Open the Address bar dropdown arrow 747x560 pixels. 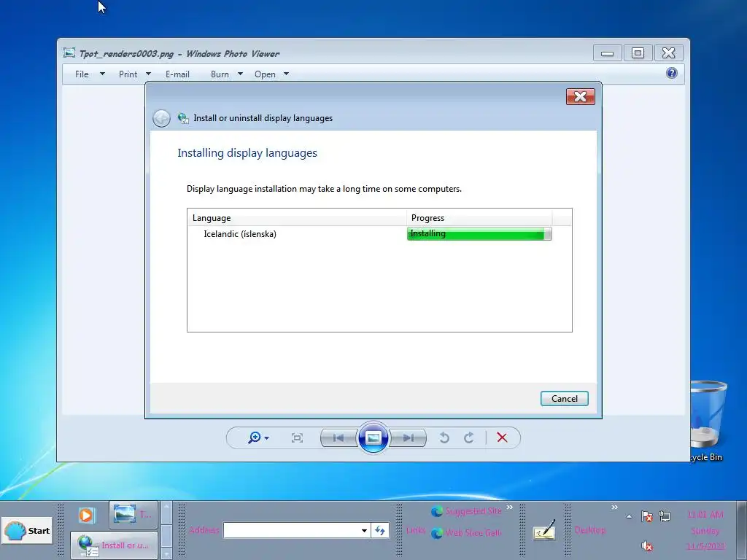[x=364, y=530]
